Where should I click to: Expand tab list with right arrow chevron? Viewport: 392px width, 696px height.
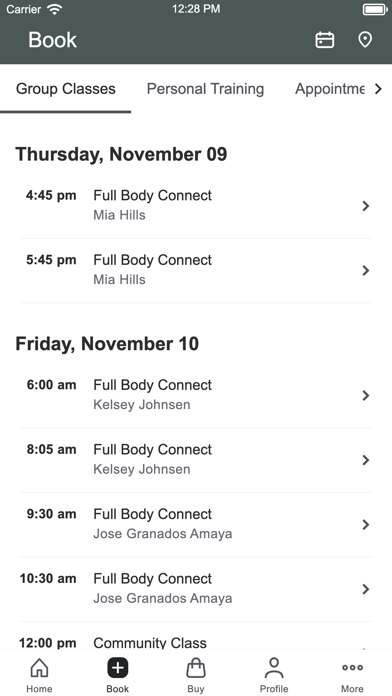(378, 89)
